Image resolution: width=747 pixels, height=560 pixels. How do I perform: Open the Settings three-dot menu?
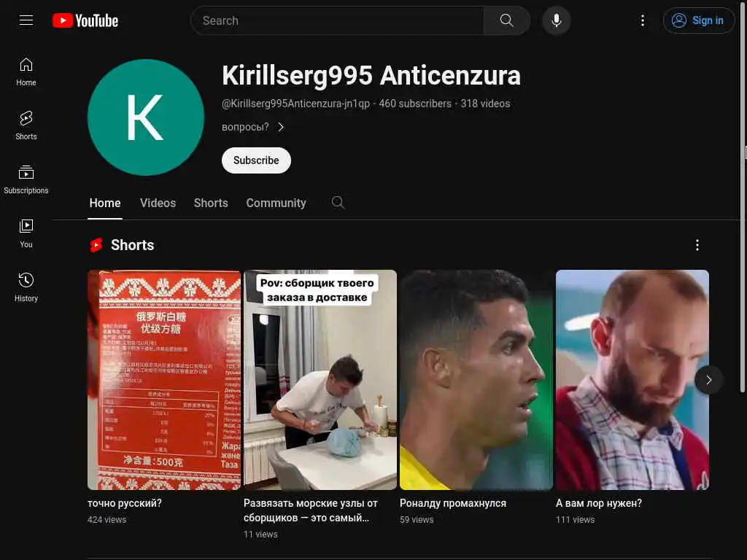coord(642,20)
